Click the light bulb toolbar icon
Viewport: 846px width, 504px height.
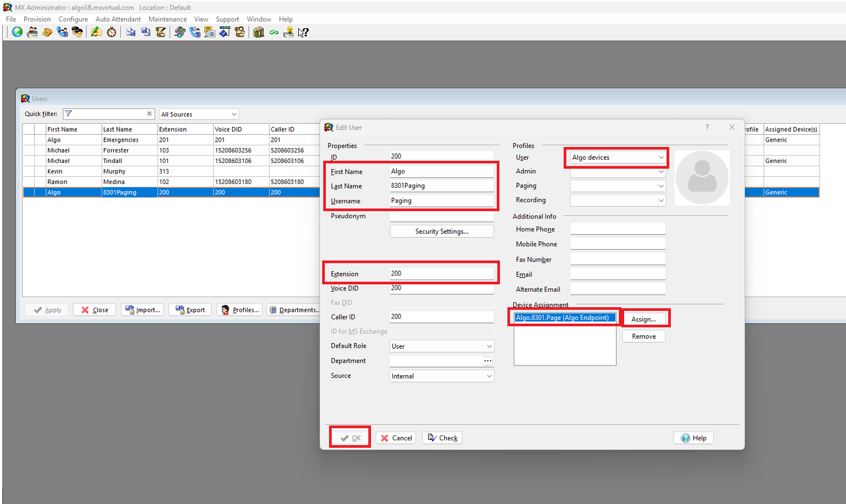[x=289, y=32]
